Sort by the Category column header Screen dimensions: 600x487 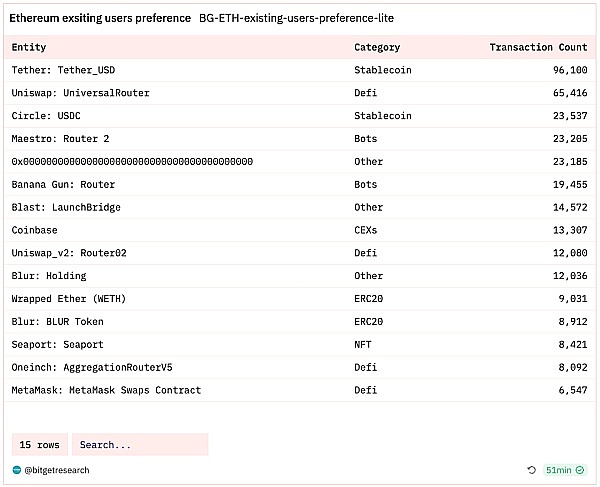pyautogui.click(x=377, y=47)
